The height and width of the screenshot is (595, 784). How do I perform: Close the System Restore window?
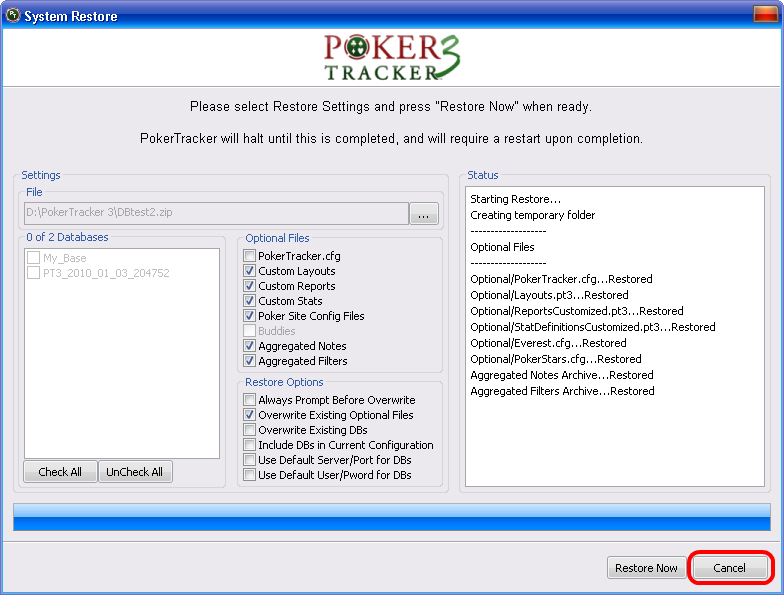click(765, 14)
